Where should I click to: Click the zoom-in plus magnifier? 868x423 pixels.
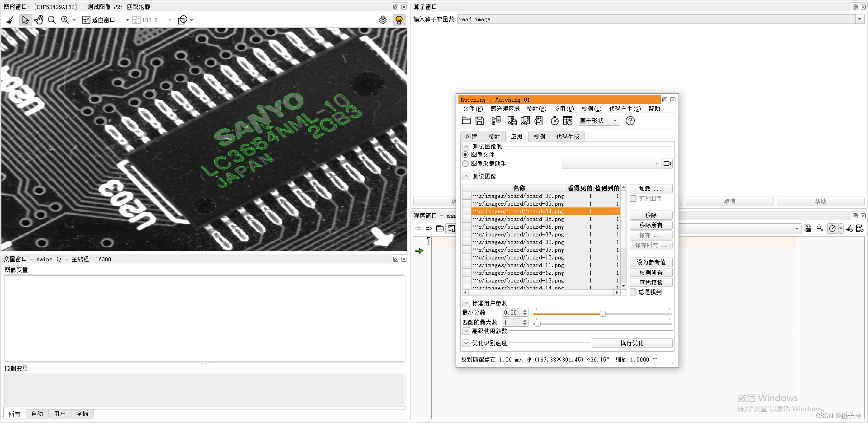click(x=65, y=20)
